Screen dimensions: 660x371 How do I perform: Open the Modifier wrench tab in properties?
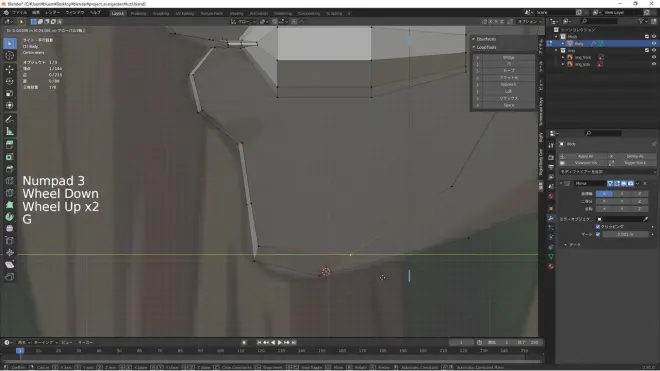pyautogui.click(x=551, y=218)
